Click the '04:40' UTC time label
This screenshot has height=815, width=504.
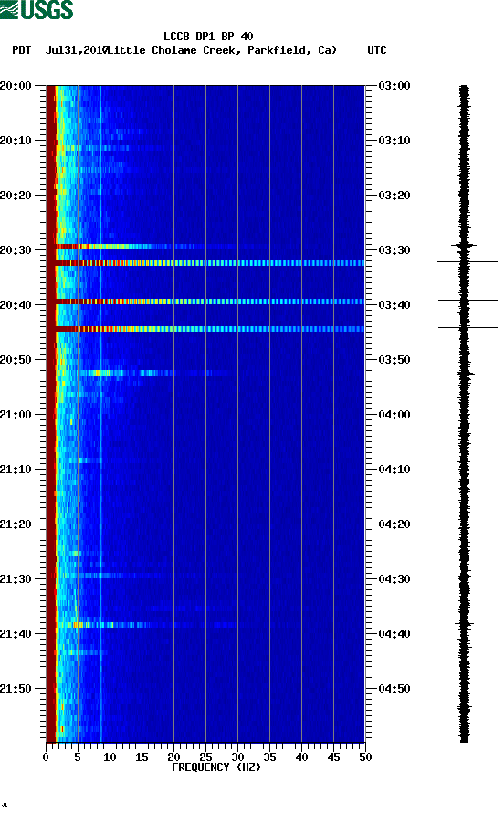coord(394,634)
